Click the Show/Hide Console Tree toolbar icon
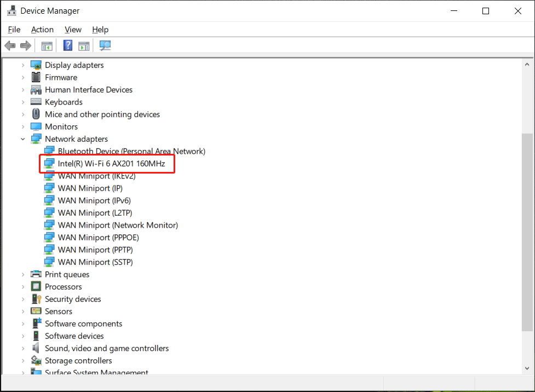The image size is (535, 392). [47, 45]
